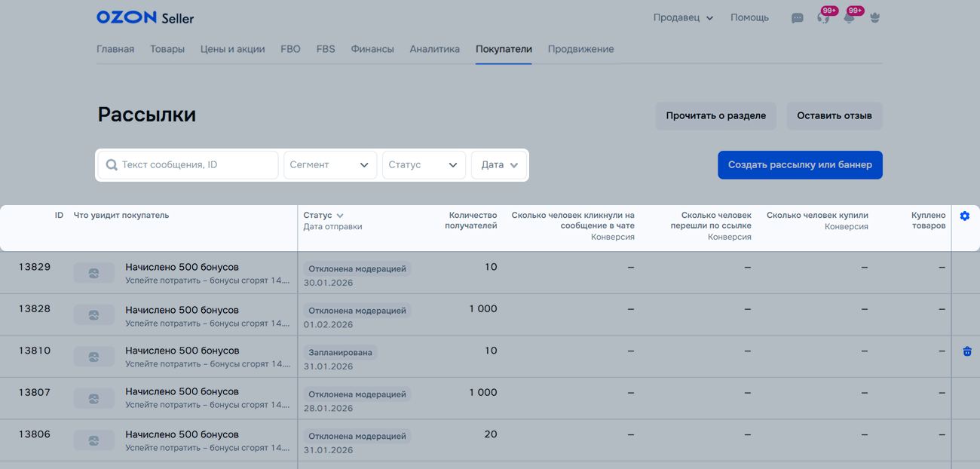Switch to the Аналитика tab
This screenshot has width=980, height=469.
(434, 49)
